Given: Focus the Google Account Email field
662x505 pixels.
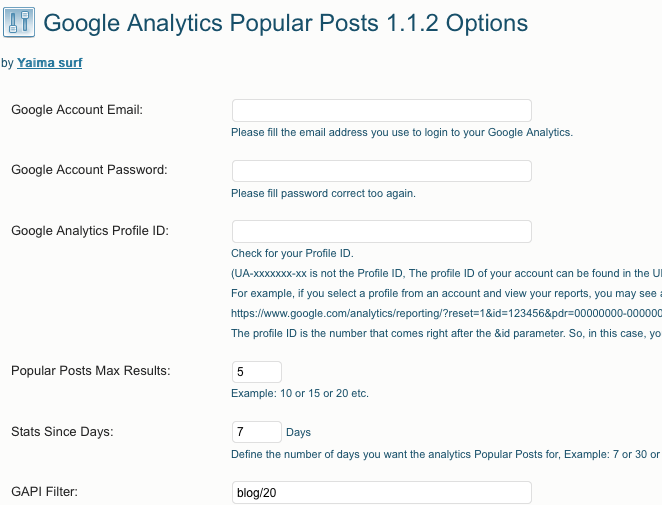Looking at the screenshot, I should [382, 111].
